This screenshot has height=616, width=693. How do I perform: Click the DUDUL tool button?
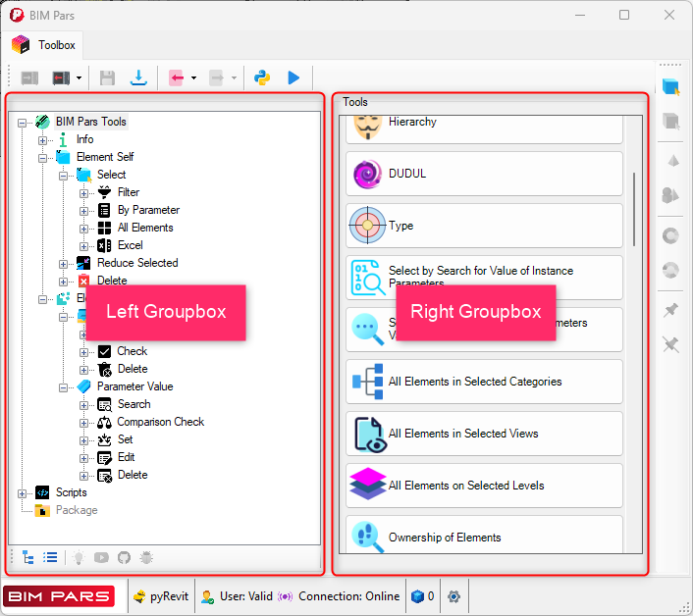484,174
